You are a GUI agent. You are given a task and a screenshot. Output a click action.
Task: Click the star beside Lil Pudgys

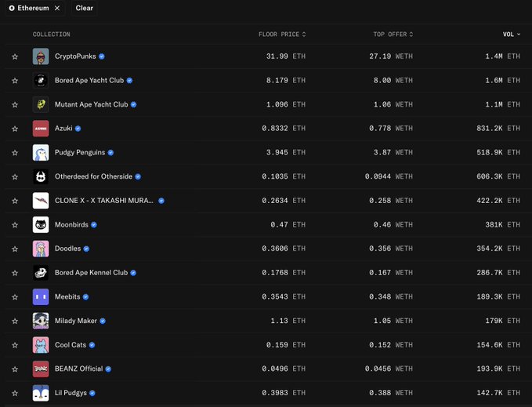tap(15, 394)
